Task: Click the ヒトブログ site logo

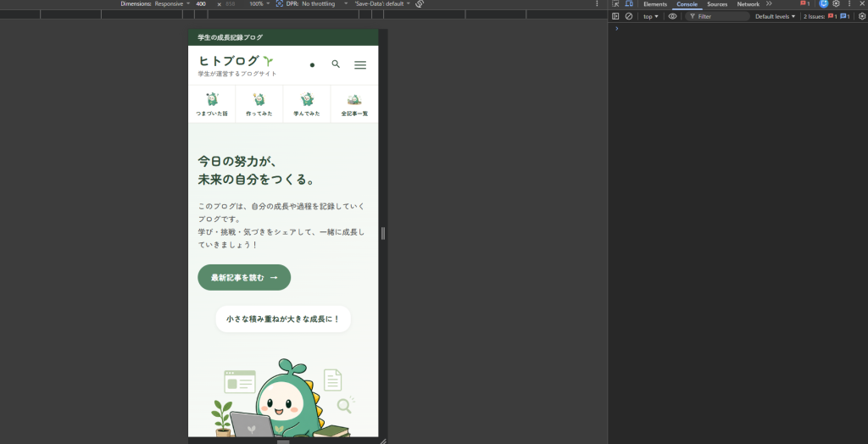Action: 236,61
